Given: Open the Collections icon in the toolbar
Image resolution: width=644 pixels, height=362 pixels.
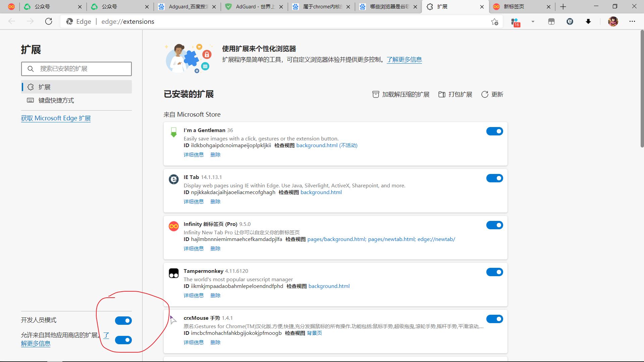Looking at the screenshot, I should tap(551, 21).
